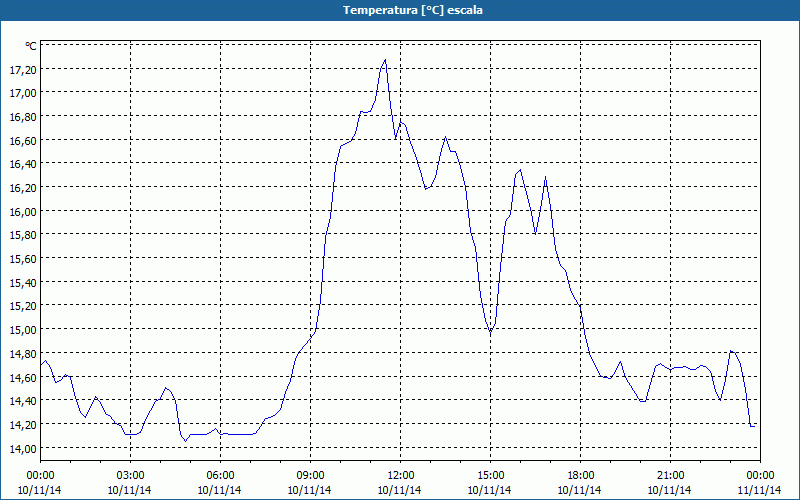The image size is (800, 500).
Task: Click the curve dip at 15:00
Action: click(490, 331)
